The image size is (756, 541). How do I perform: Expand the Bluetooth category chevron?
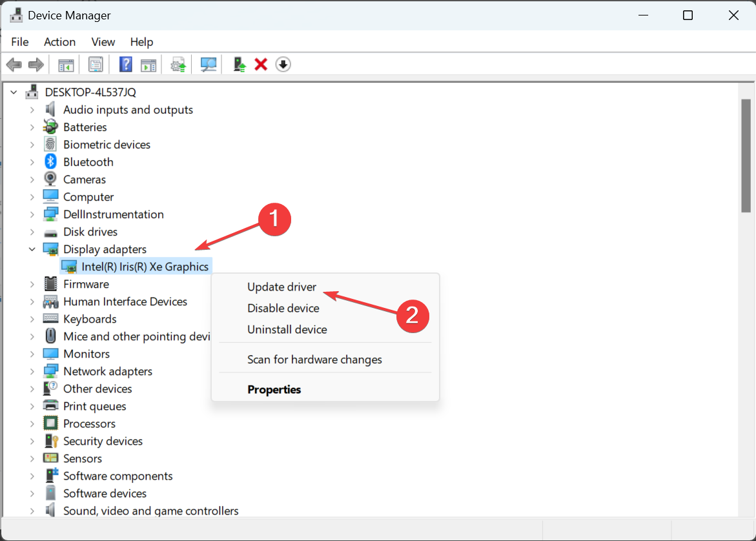click(32, 162)
